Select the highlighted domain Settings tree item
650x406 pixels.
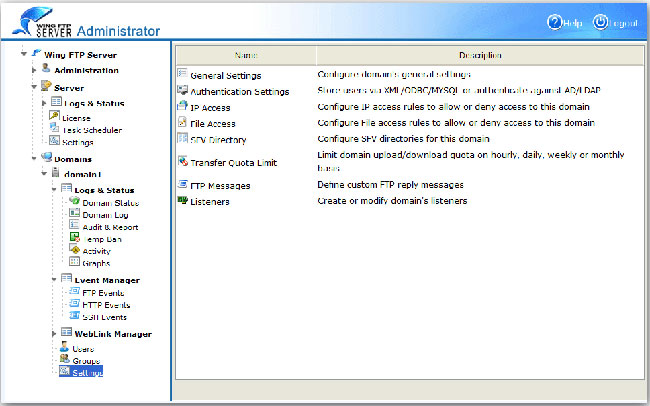(x=81, y=371)
